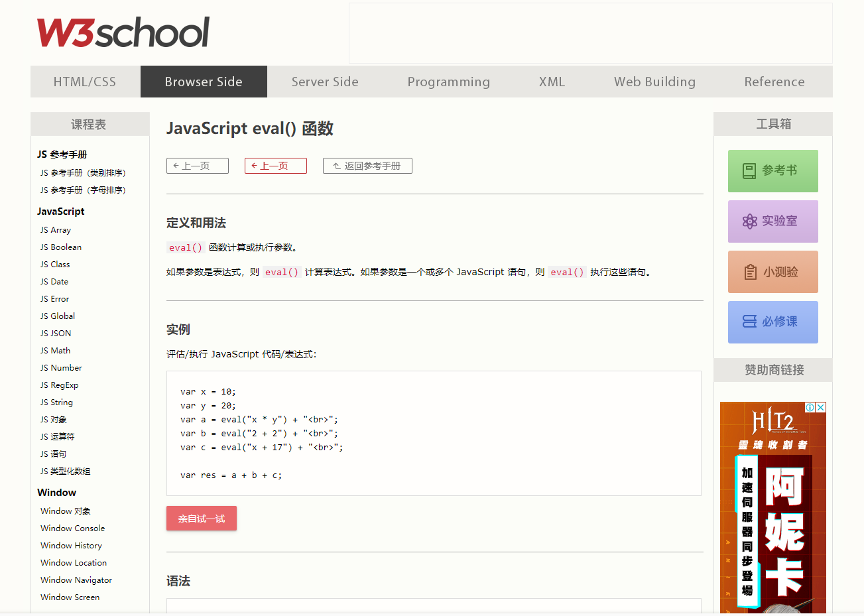Click the AdChoices info icon on the ad
Screen dimensions: 864x616
pos(810,407)
